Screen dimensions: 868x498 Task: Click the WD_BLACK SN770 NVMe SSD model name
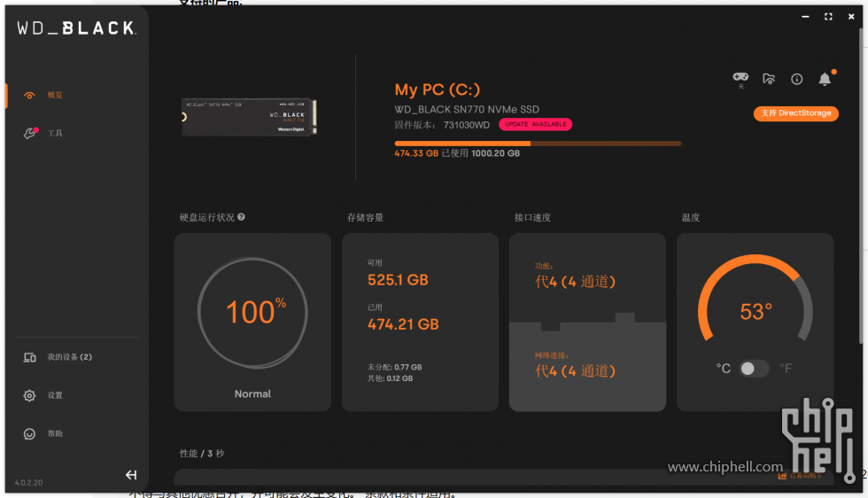(467, 110)
